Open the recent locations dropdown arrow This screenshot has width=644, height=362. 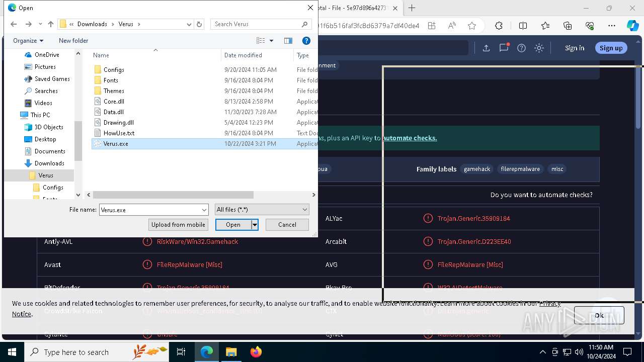(x=40, y=24)
